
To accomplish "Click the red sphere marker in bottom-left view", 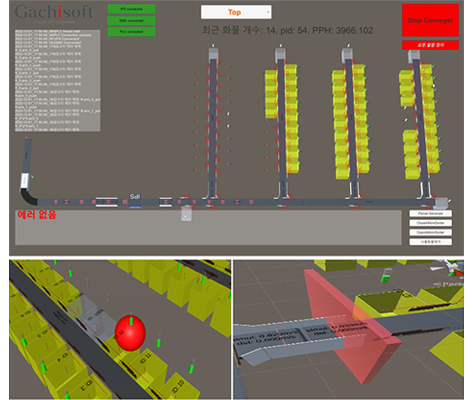I will coord(130,333).
